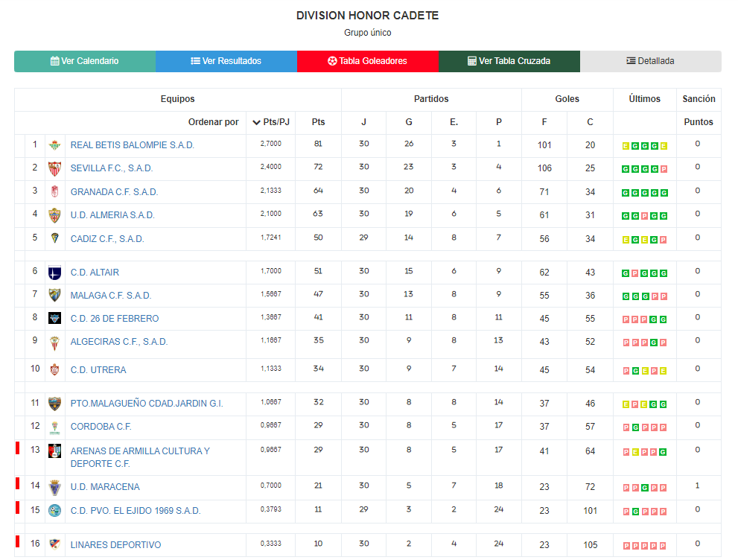The image size is (738, 560).
Task: Select El Ejido goals against 101
Action: pyautogui.click(x=591, y=511)
